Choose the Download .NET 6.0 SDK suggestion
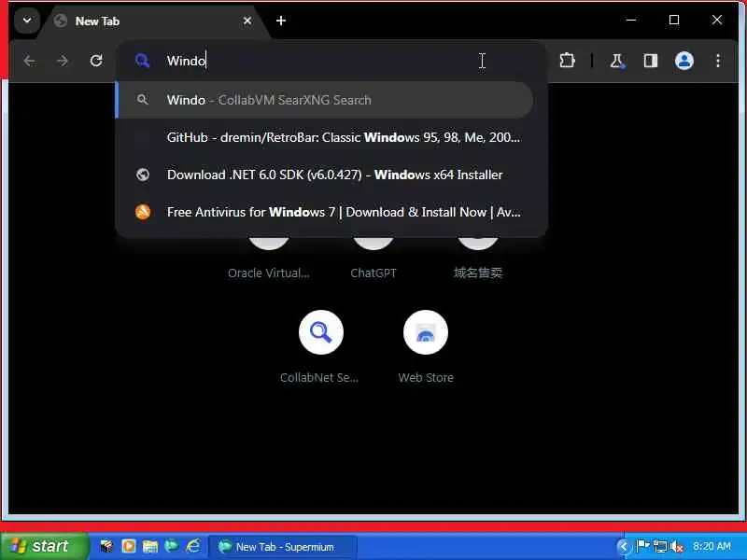 (x=331, y=175)
